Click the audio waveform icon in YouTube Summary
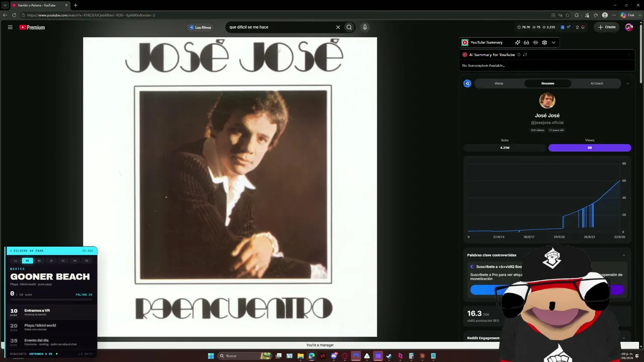The image size is (644, 362). click(535, 43)
